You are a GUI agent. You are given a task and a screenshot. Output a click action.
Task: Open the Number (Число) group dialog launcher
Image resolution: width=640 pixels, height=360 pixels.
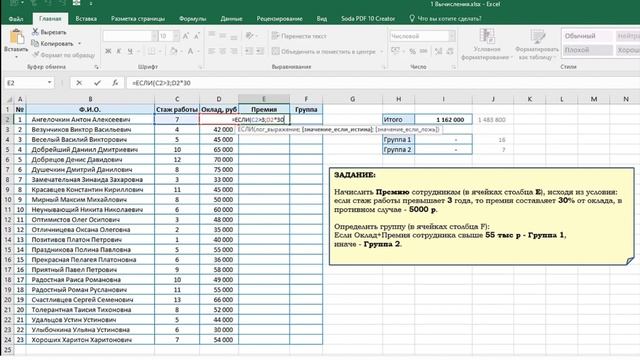pyautogui.click(x=454, y=67)
